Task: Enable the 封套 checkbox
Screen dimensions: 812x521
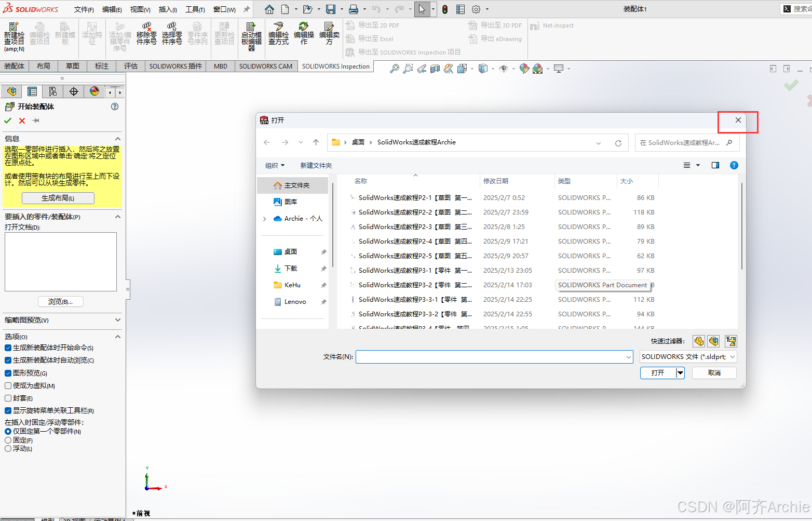Action: (8, 398)
